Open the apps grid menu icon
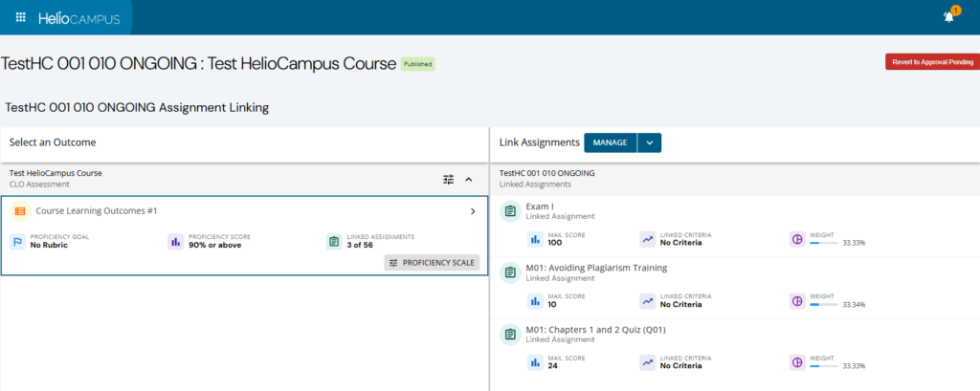 pos(20,17)
